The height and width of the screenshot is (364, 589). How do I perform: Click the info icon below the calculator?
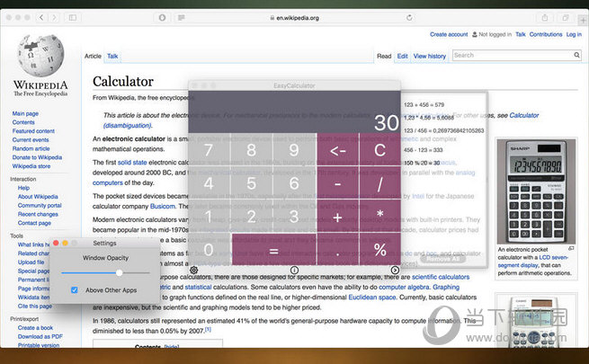(295, 270)
